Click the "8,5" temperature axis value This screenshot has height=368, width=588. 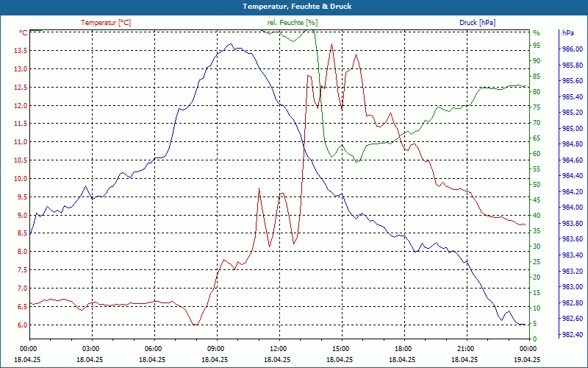(22, 233)
